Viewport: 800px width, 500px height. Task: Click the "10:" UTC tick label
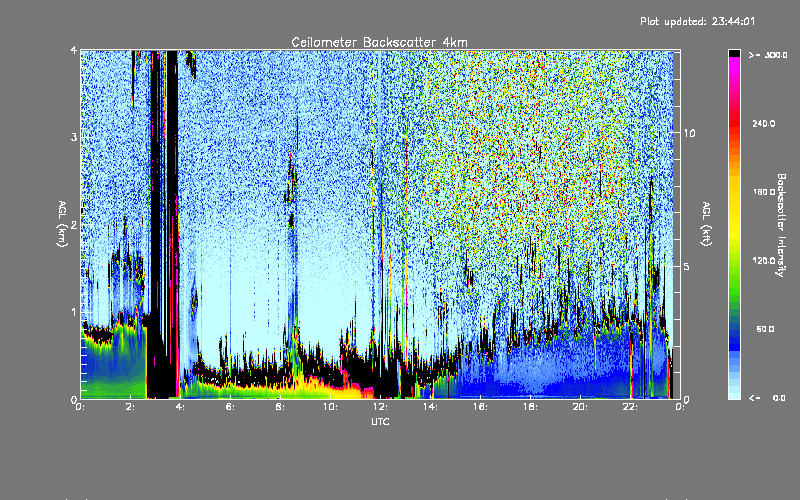330,407
